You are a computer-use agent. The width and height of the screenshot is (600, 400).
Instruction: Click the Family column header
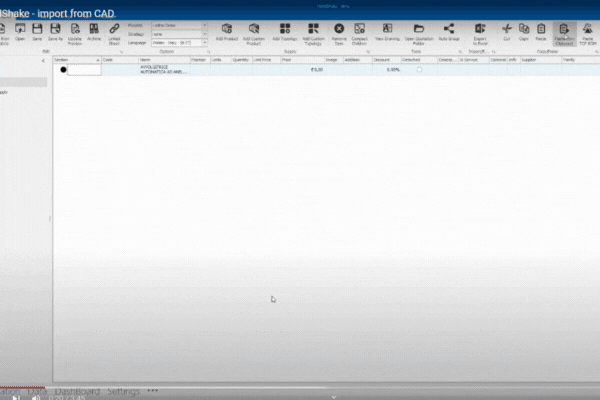(x=580, y=60)
